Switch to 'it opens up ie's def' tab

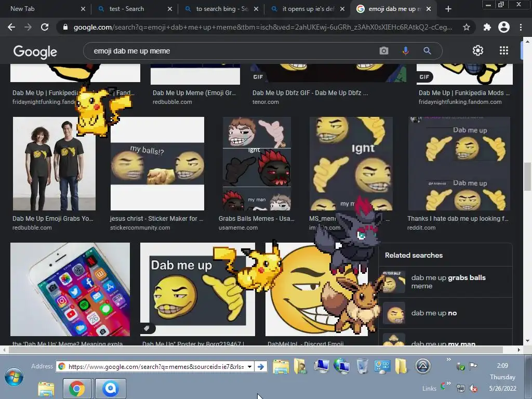pyautogui.click(x=308, y=9)
